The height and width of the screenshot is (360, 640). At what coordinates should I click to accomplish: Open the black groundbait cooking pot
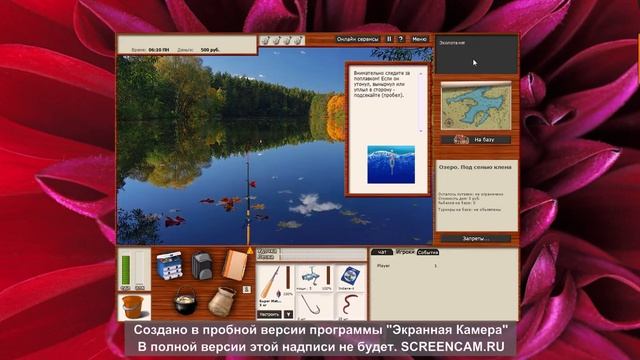[x=185, y=302]
